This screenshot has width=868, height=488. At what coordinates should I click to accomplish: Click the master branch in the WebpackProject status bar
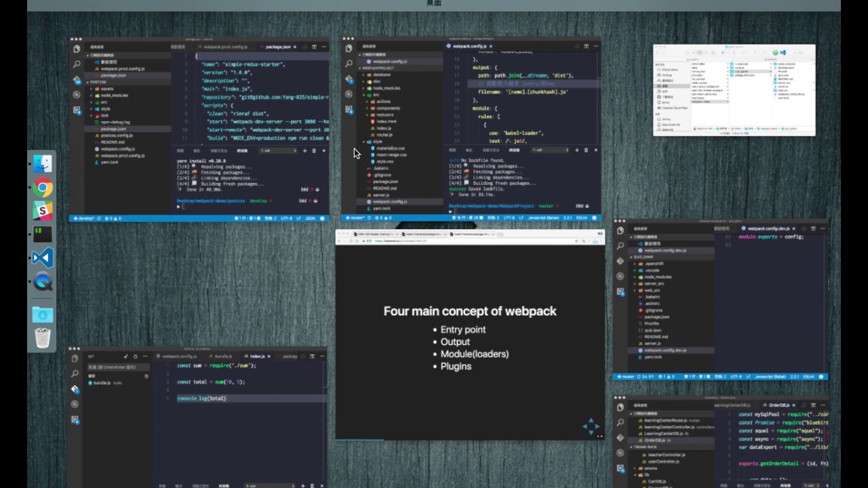pos(356,218)
